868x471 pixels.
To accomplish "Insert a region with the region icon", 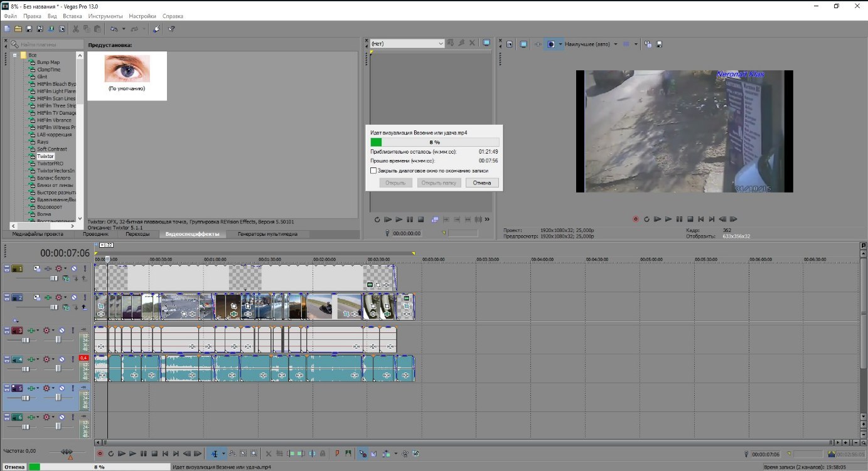I will point(348,453).
